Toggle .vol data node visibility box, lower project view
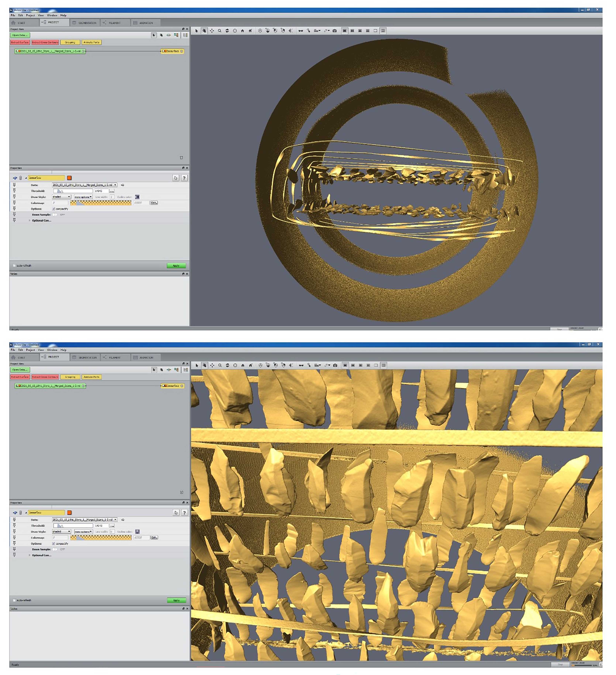The image size is (616, 675). point(17,386)
